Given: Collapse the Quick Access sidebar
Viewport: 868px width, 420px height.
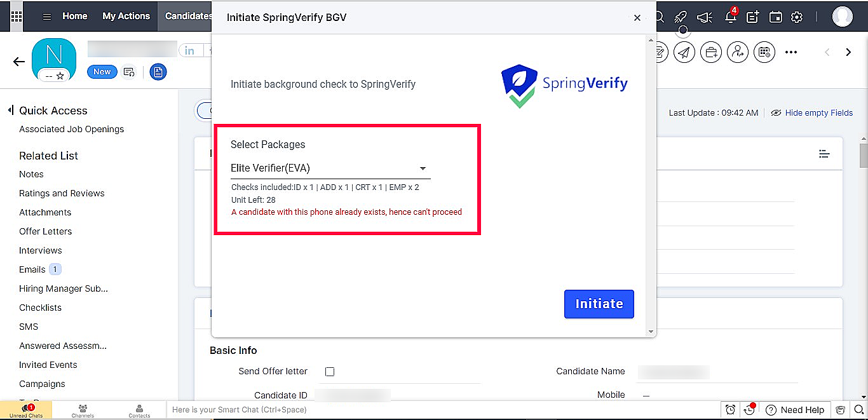Looking at the screenshot, I should coord(10,111).
